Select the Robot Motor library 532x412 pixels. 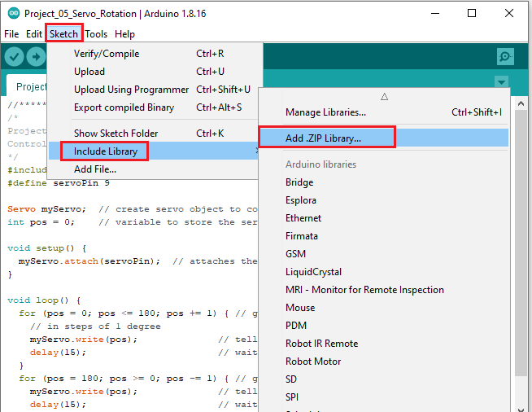point(384,362)
